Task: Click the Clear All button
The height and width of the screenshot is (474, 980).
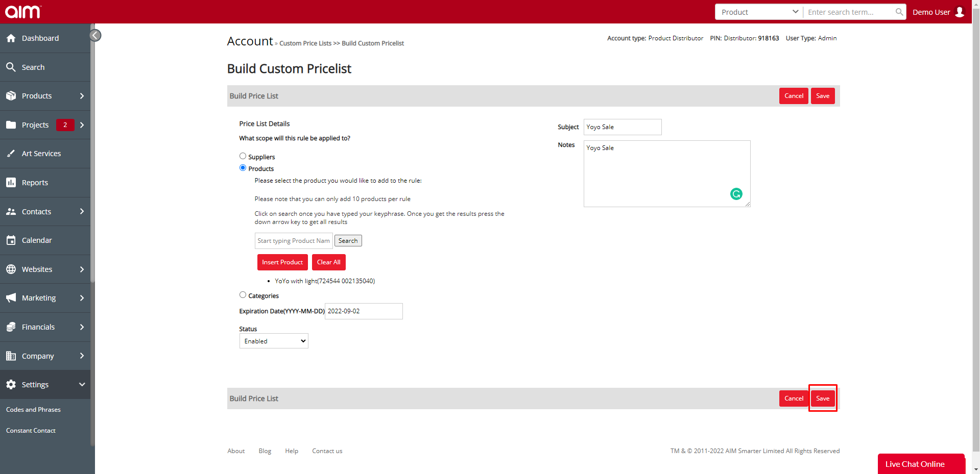Action: [328, 262]
